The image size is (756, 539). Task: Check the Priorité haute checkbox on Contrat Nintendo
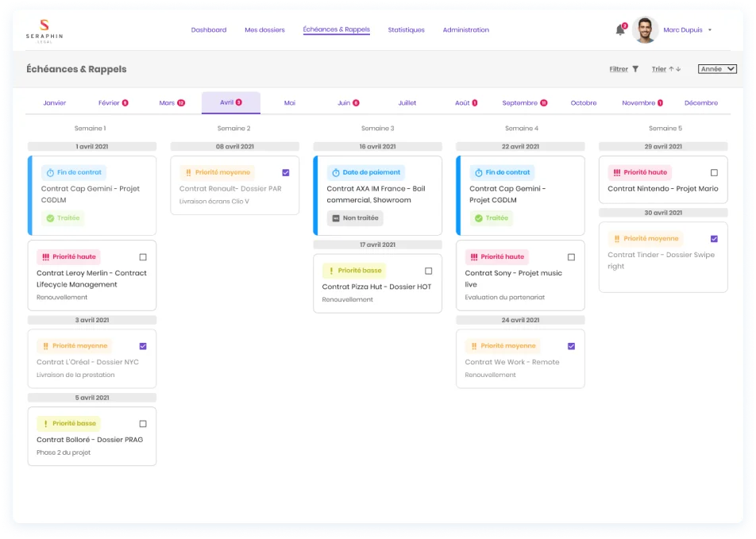[714, 172]
